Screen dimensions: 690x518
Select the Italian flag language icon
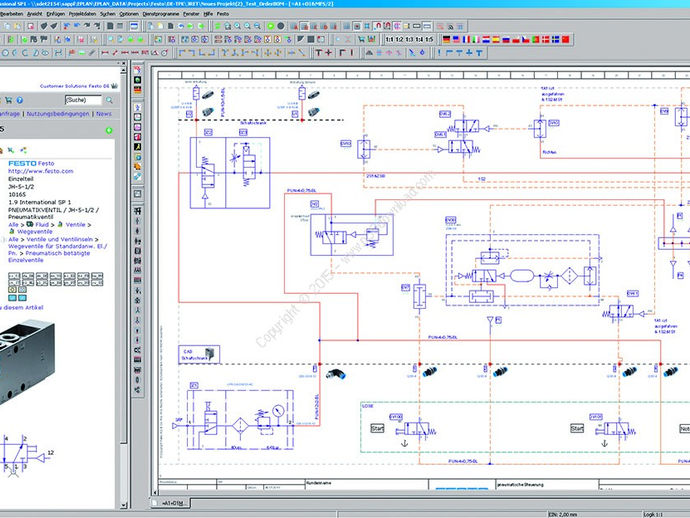click(x=476, y=39)
